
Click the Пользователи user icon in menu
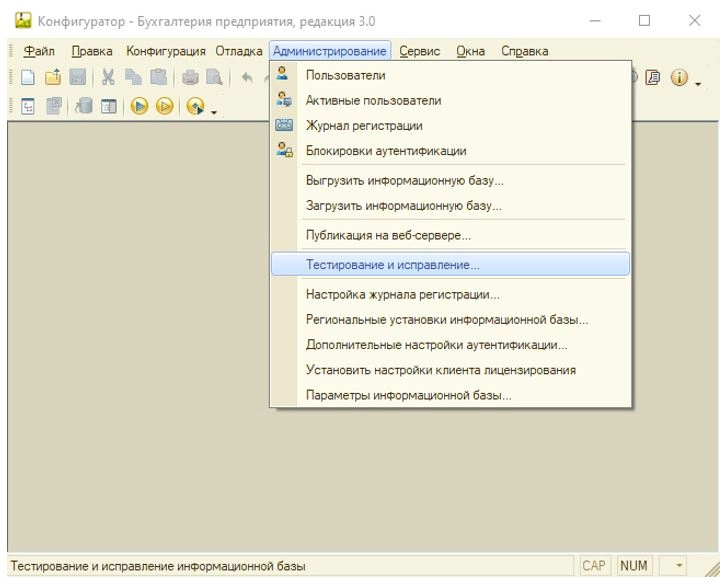click(282, 73)
